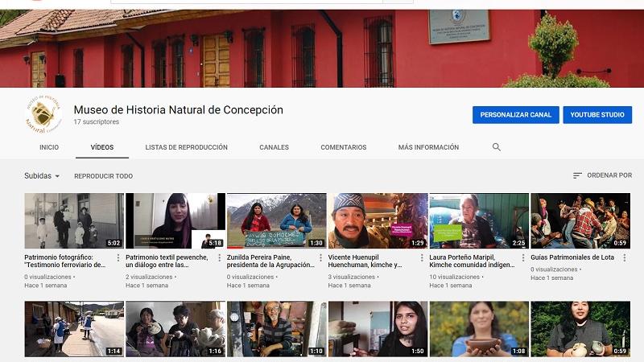Image resolution: width=644 pixels, height=362 pixels.
Task: Click the red museum banner image
Action: coord(322,48)
